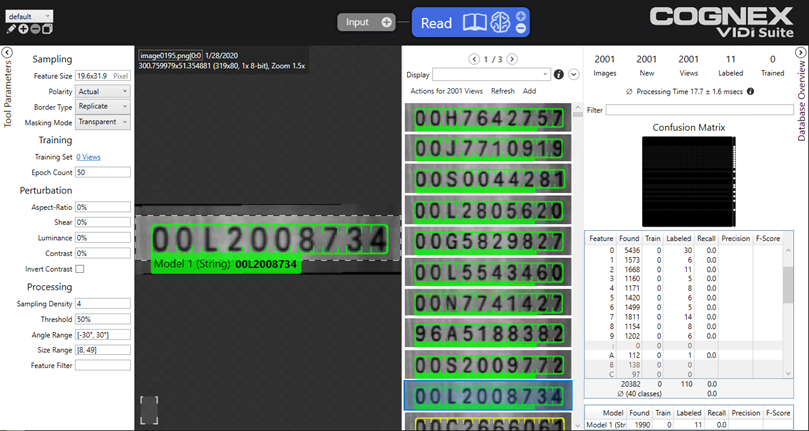Click the pencil edit icon under workspace dropdown
This screenshot has width=809, height=431.
(11, 29)
